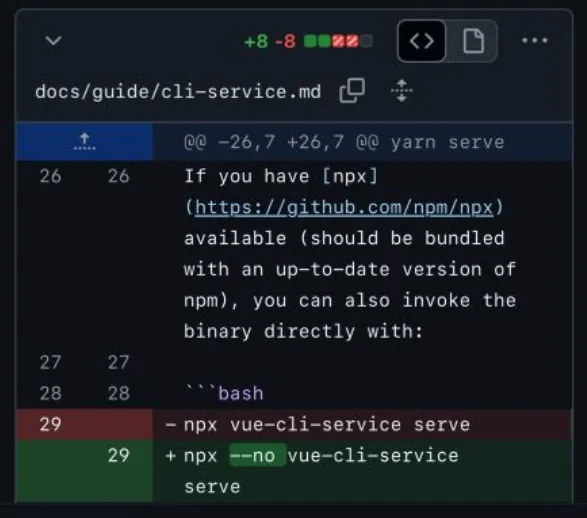
Task: Open the file options ellipsis menu
Action: [x=535, y=40]
